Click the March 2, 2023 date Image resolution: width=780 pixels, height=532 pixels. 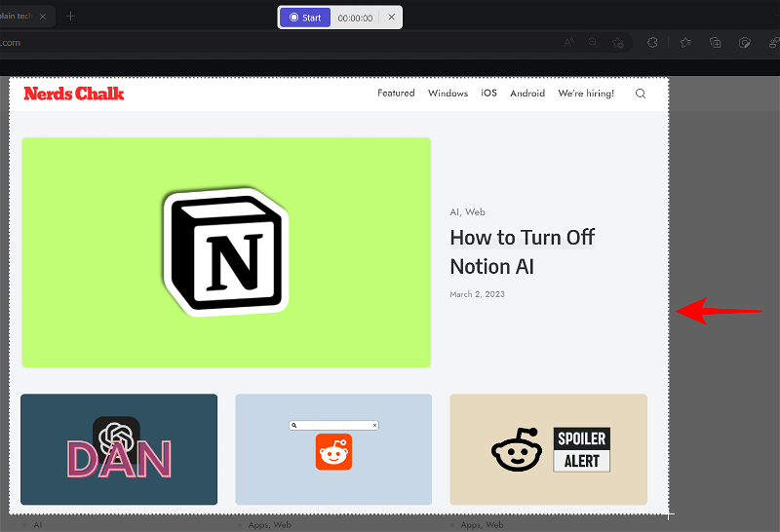click(477, 294)
